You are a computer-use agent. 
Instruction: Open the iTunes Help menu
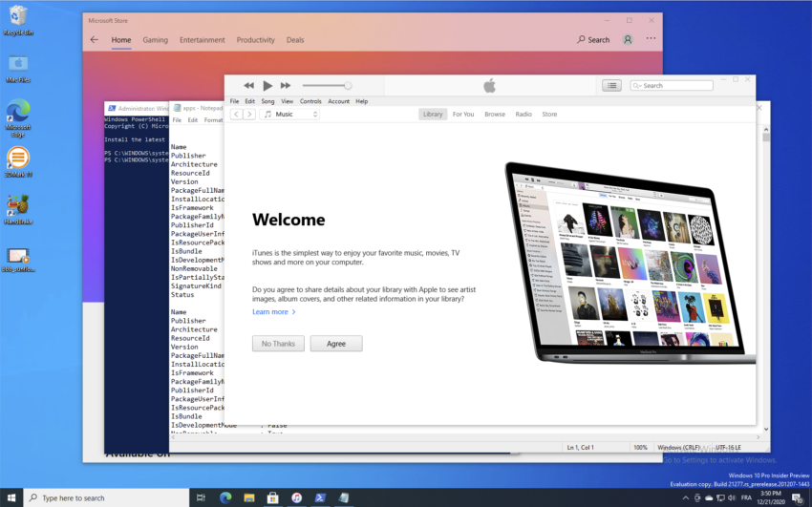pos(361,101)
